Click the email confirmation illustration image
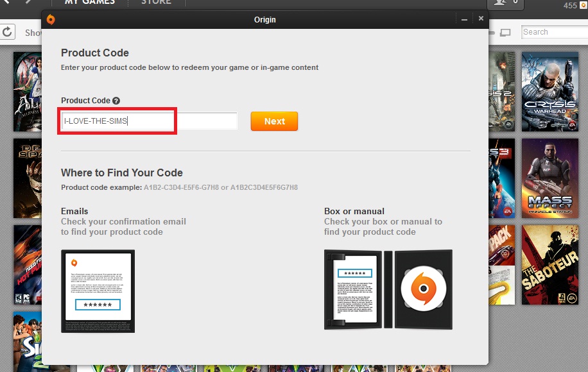The image size is (588, 372). point(98,291)
